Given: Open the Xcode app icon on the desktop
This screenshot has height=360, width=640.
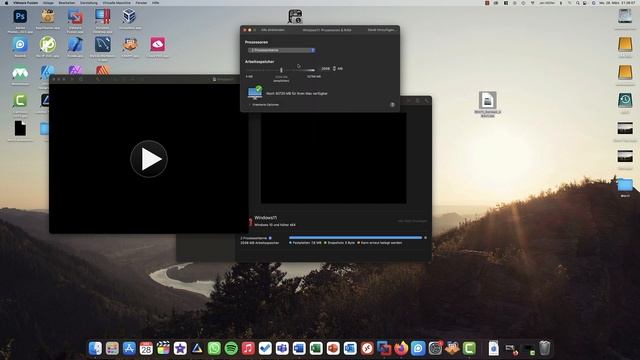Looking at the screenshot, I should (75, 44).
